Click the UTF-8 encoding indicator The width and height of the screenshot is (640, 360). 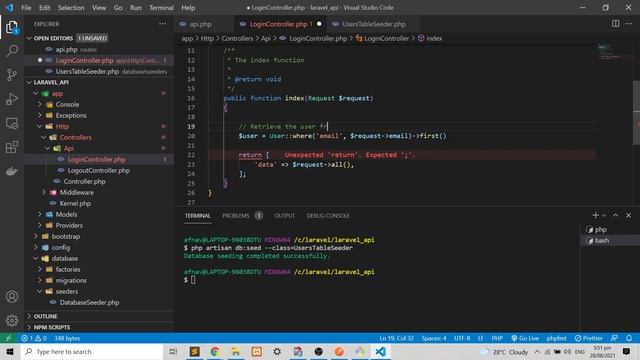click(x=462, y=338)
